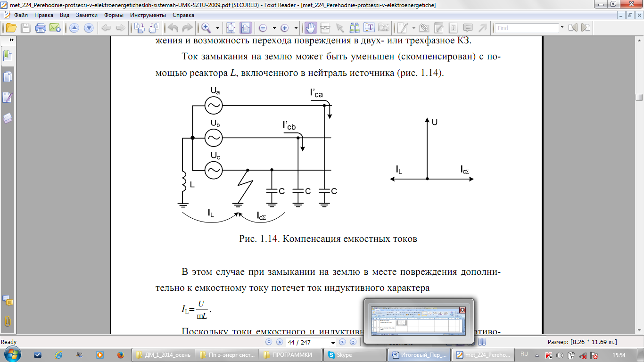Set Fit Page view mode

tap(231, 28)
